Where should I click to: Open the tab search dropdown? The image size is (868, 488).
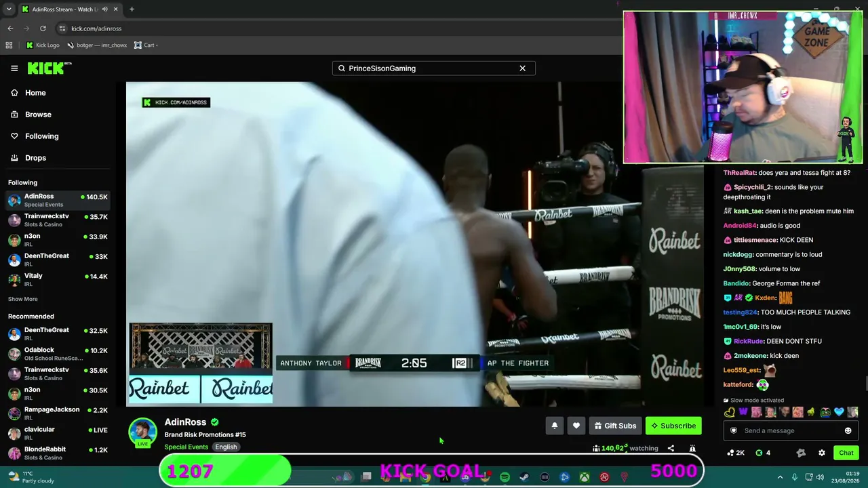(x=9, y=9)
